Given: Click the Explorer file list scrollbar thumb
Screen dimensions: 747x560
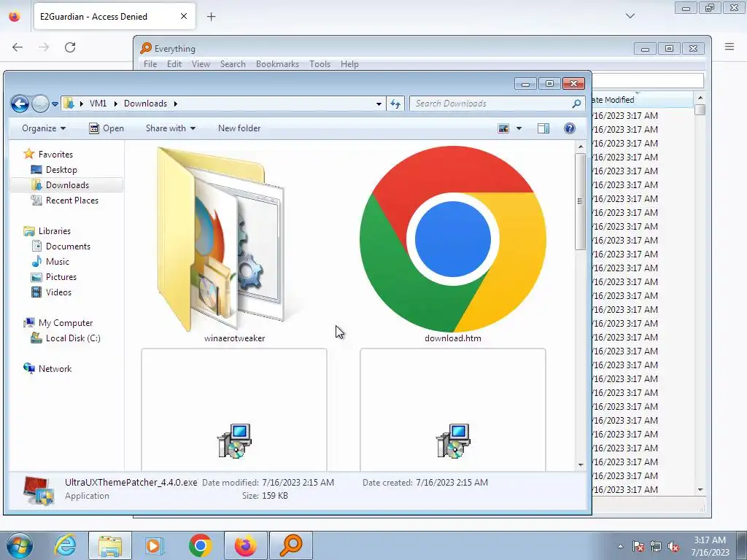Looking at the screenshot, I should pos(580,201).
